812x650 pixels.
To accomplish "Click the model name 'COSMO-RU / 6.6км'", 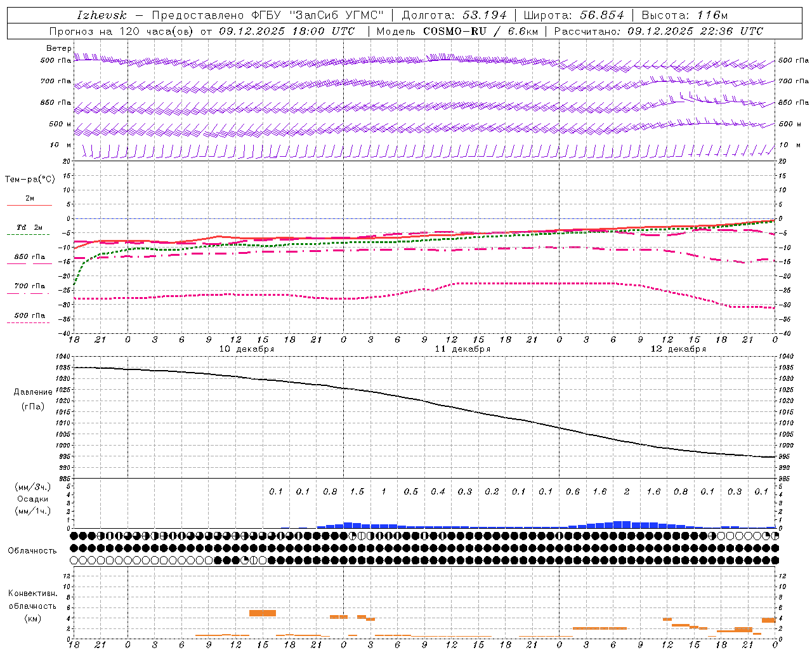I will (480, 31).
